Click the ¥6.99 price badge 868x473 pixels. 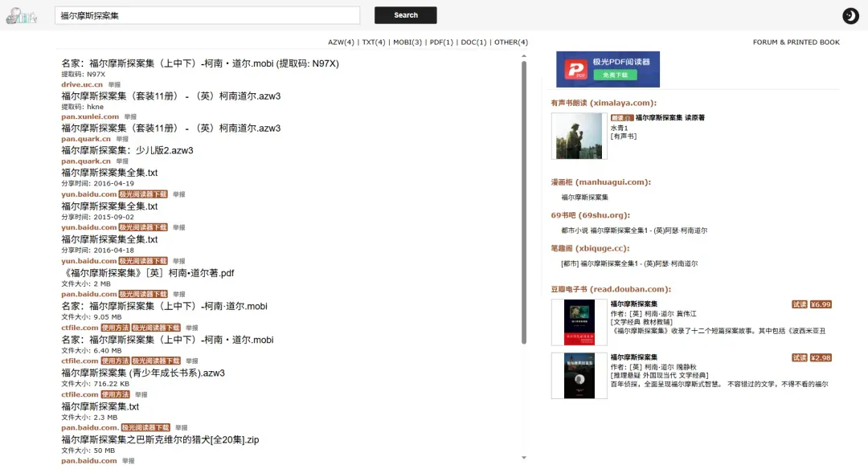click(821, 305)
